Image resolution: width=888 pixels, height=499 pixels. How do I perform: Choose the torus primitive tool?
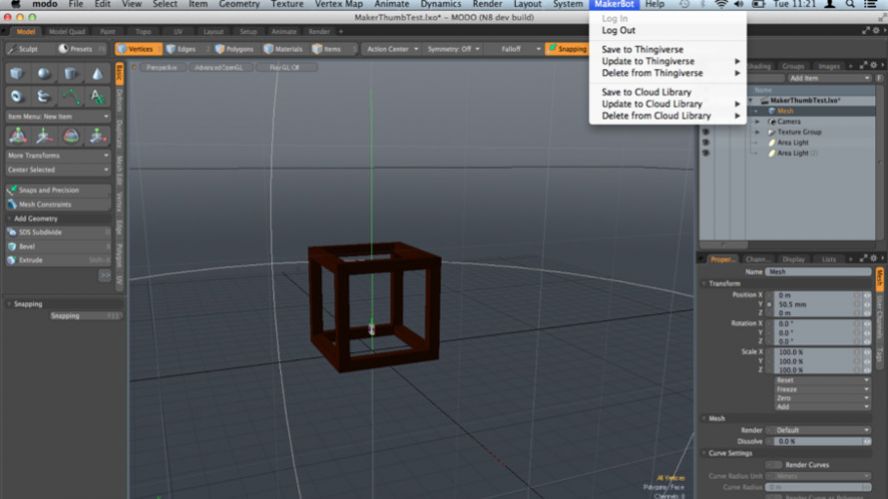(17, 96)
